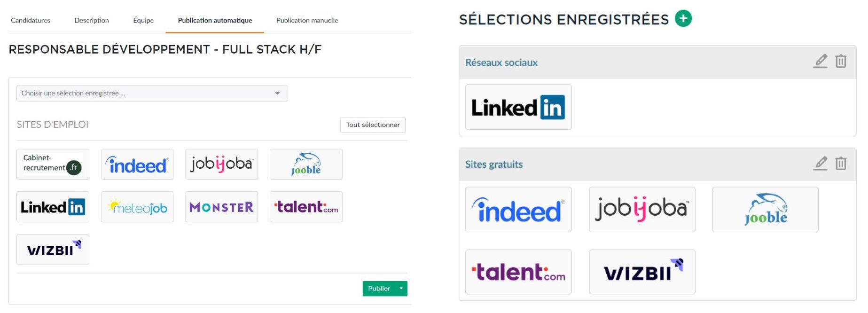Screen dimensions: 868x313
Task: Open the Choisir une sélection enregistrée dropdown
Action: [152, 94]
